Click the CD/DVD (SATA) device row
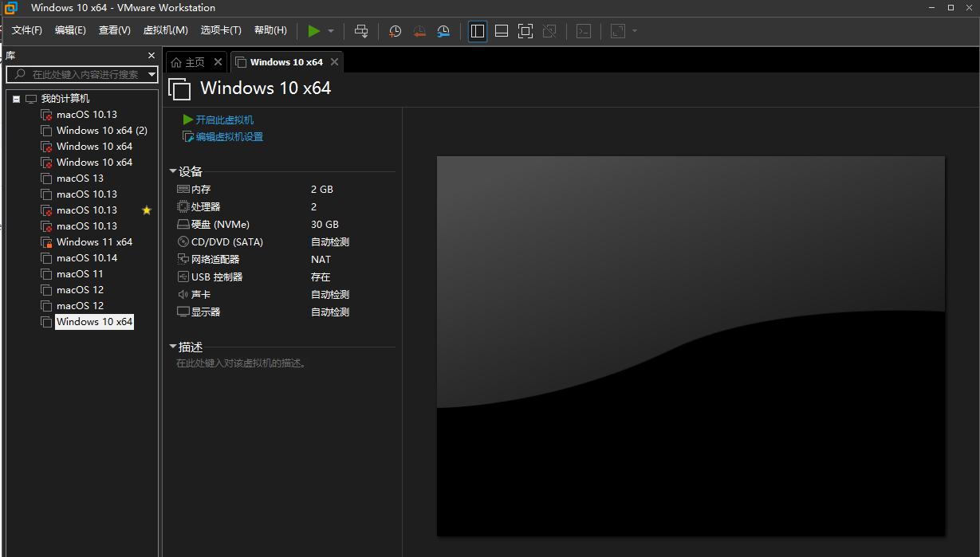 pos(285,242)
